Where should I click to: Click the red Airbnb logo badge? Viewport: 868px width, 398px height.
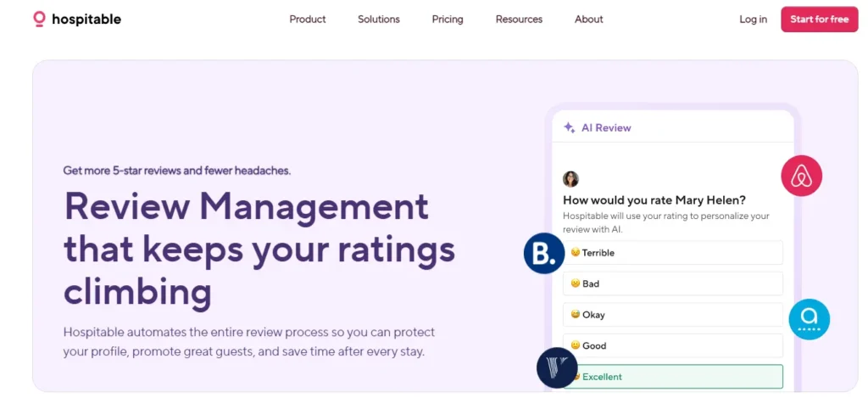point(801,176)
